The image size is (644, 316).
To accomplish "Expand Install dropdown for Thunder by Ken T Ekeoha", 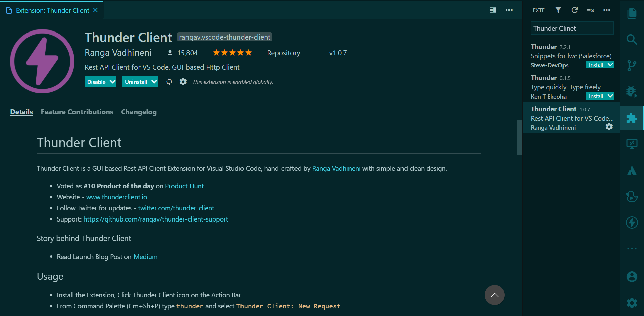I will point(610,96).
